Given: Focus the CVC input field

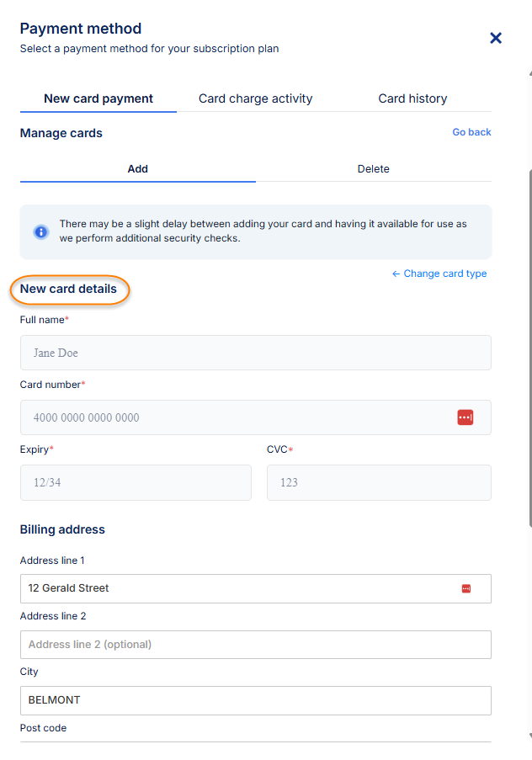Looking at the screenshot, I should click(379, 482).
